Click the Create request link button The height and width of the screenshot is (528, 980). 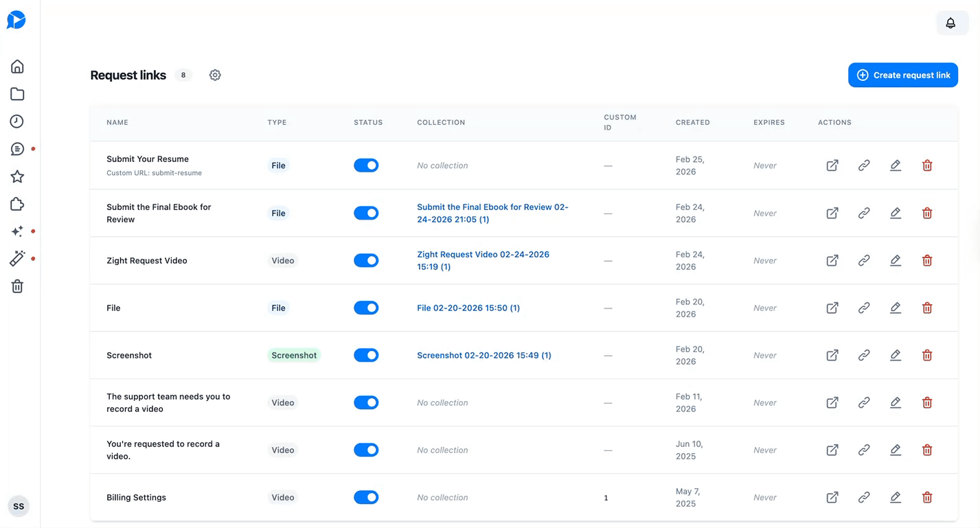pos(902,75)
